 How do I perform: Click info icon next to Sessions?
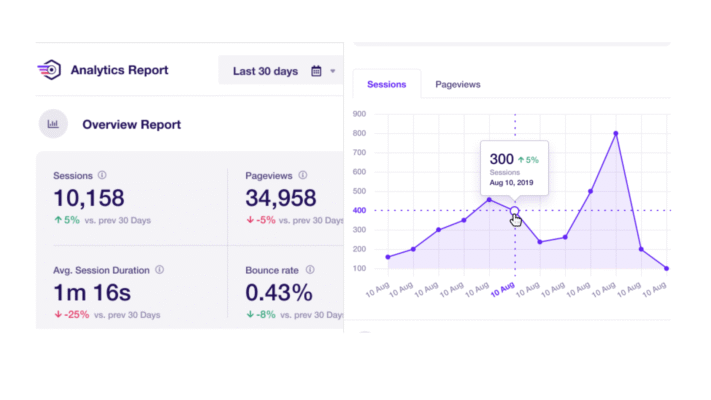pos(102,175)
